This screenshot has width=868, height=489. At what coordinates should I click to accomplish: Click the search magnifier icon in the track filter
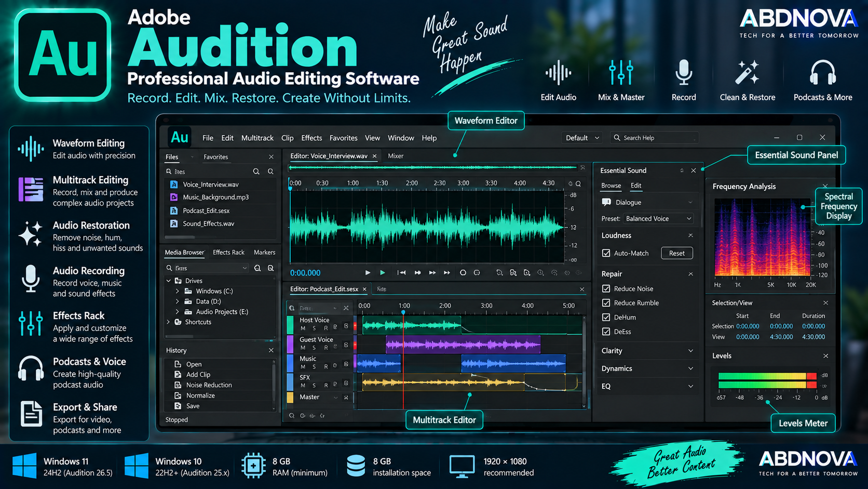[292, 308]
